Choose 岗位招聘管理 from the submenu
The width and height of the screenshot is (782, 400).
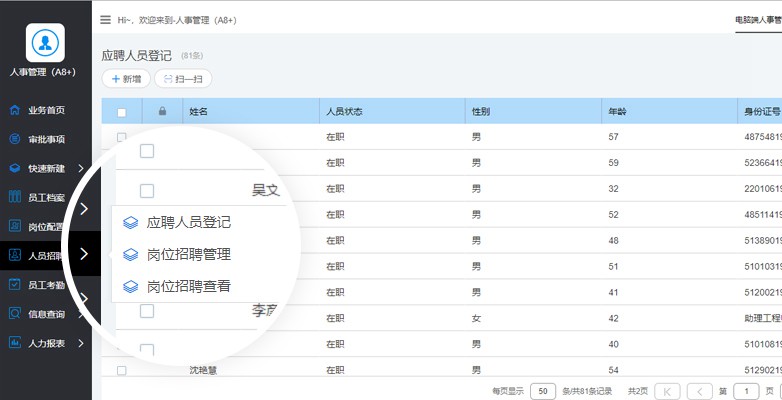click(x=189, y=254)
